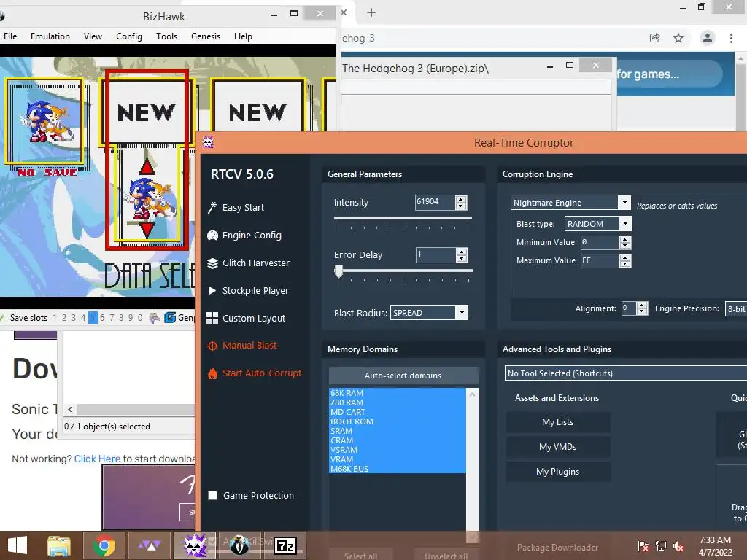Open the BizHawk Genesis menu
Image resolution: width=747 pixels, height=560 pixels.
206,36
